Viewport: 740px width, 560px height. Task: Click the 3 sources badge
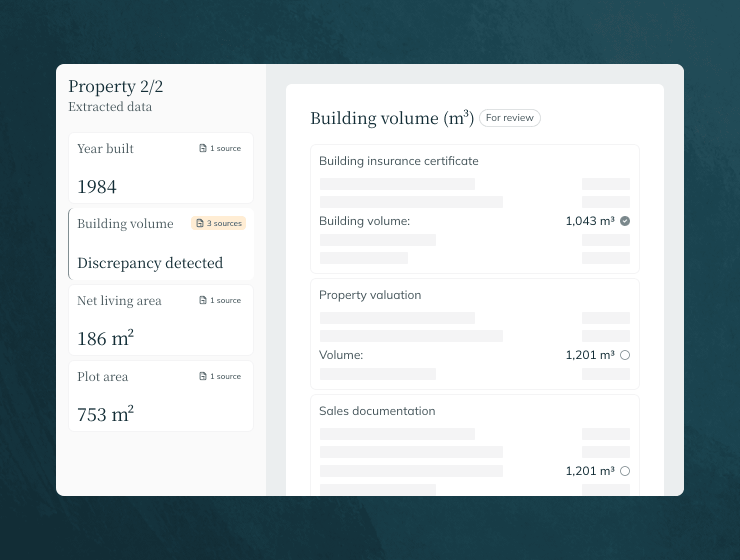tap(218, 223)
